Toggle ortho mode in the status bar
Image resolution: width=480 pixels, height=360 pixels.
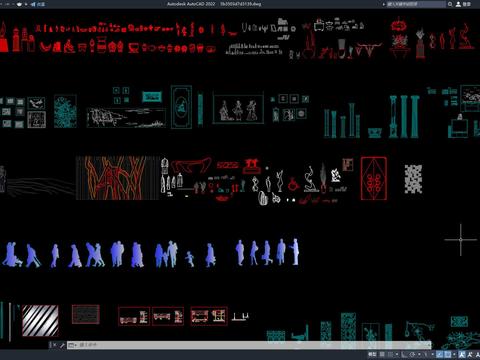pyautogui.click(x=404, y=354)
